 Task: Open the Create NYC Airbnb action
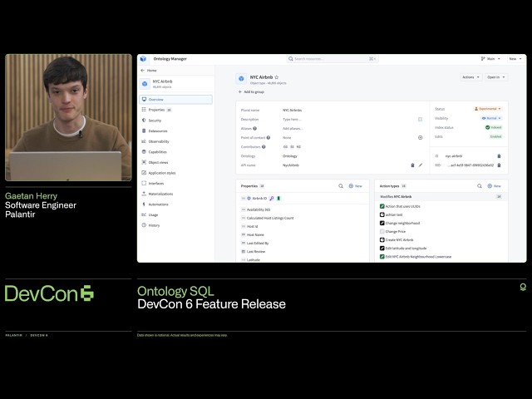click(399, 240)
